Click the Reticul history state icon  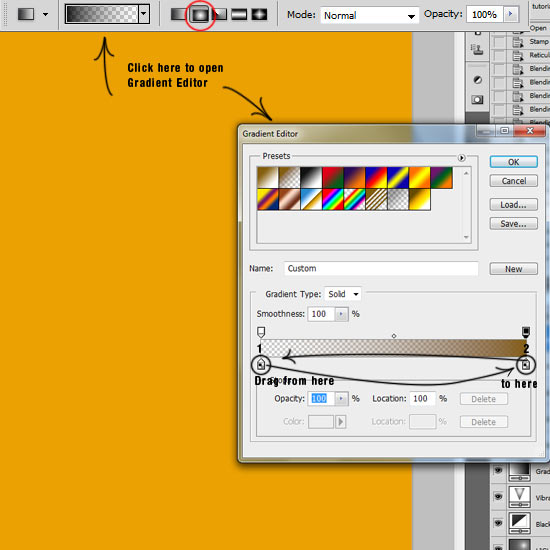click(x=518, y=55)
